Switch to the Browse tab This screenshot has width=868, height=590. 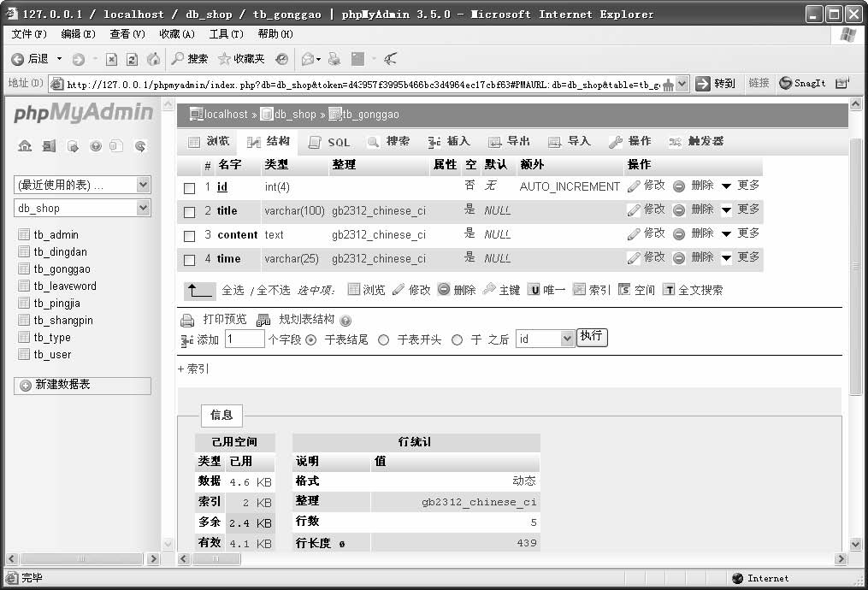click(210, 142)
